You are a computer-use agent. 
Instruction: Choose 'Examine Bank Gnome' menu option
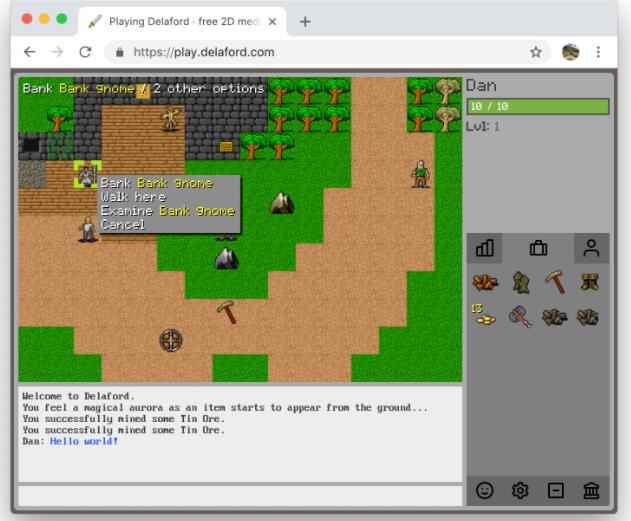[167, 211]
